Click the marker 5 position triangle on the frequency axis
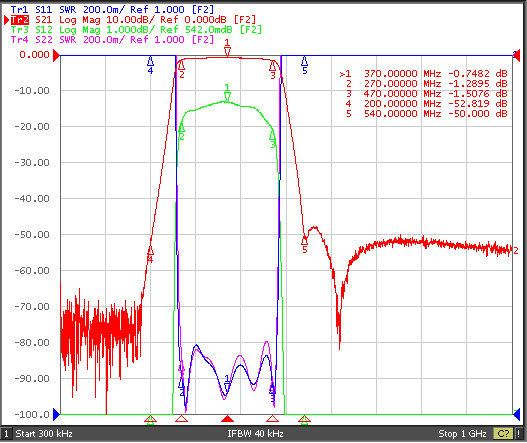Image resolution: width=527 pixels, height=443 pixels. (x=305, y=419)
